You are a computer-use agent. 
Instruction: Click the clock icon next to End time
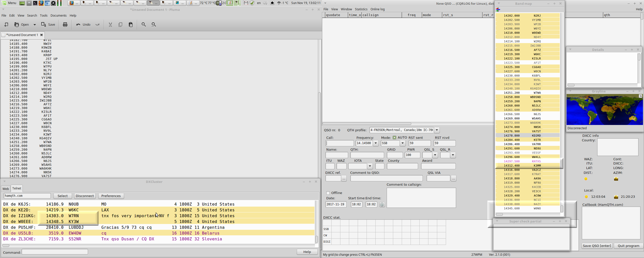pyautogui.click(x=382, y=205)
